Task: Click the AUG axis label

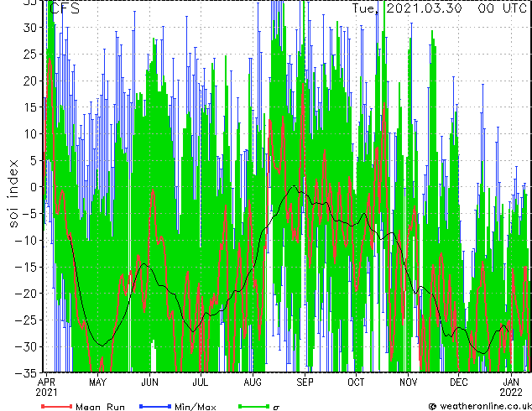Action: tap(253, 382)
